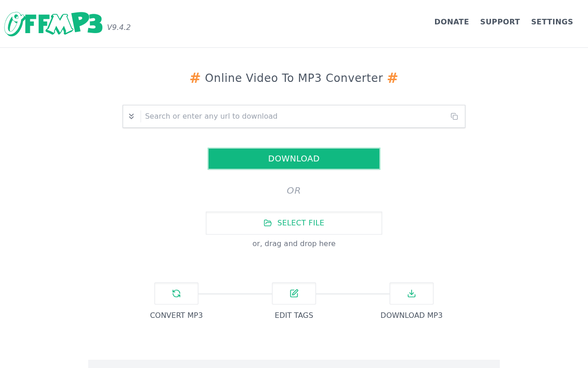Viewport: 588px width, 368px height.
Task: Click the green DOWNLOAD button
Action: (x=294, y=159)
